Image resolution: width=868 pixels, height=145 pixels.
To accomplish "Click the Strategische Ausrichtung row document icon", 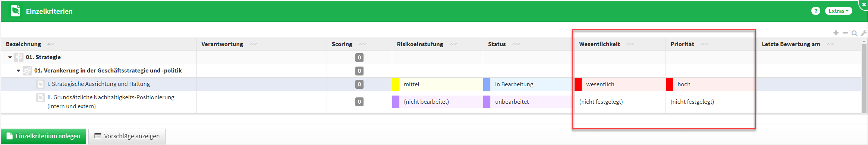I will click(x=40, y=84).
